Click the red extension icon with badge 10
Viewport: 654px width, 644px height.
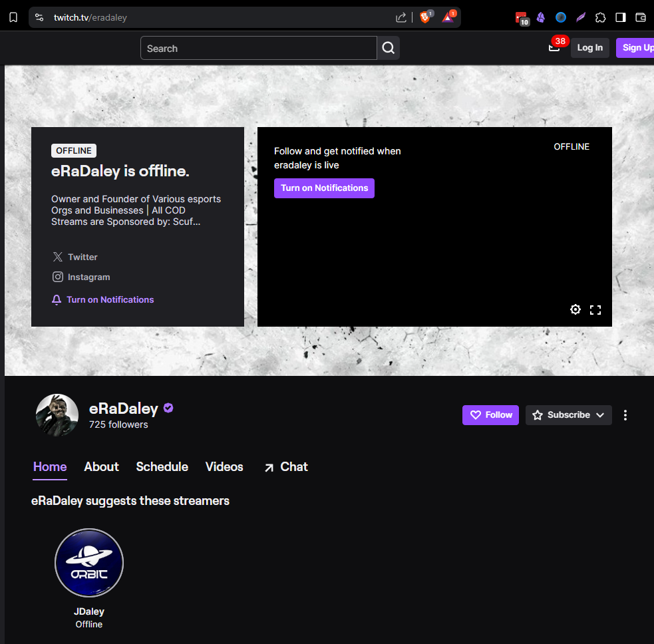tap(522, 18)
